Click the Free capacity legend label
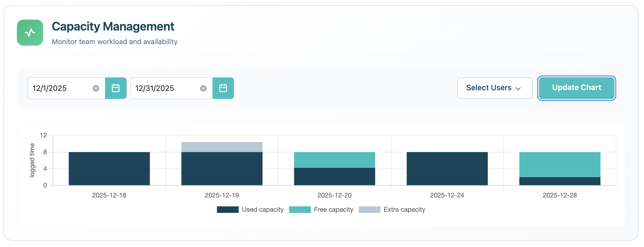Image resolution: width=644 pixels, height=247 pixels. (333, 210)
